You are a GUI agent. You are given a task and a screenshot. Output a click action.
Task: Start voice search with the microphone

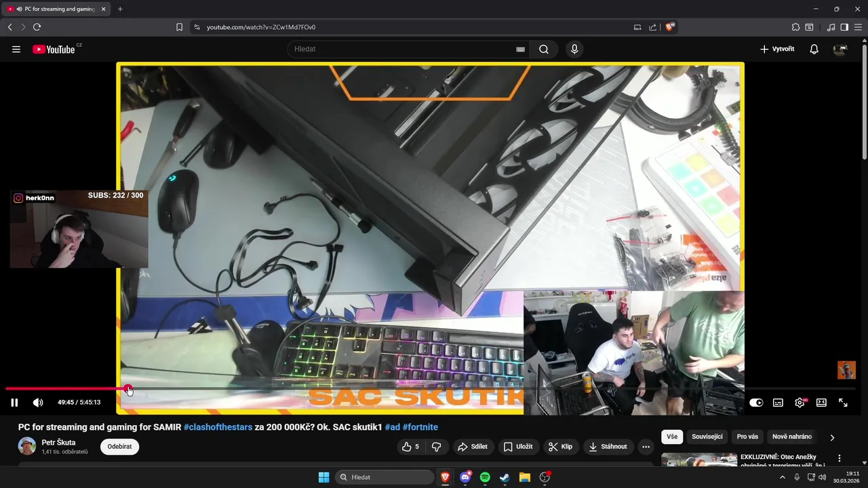tap(574, 49)
